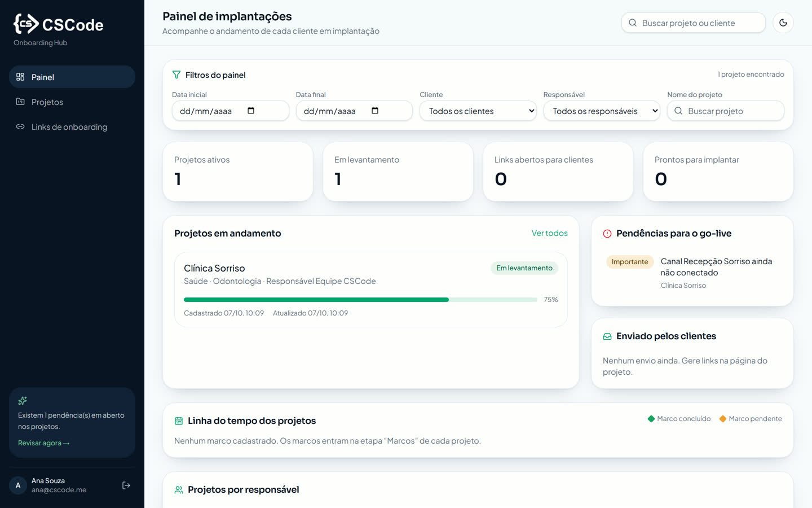Click the magnifier icon in the top search box
Image resolution: width=812 pixels, height=508 pixels.
pyautogui.click(x=633, y=23)
